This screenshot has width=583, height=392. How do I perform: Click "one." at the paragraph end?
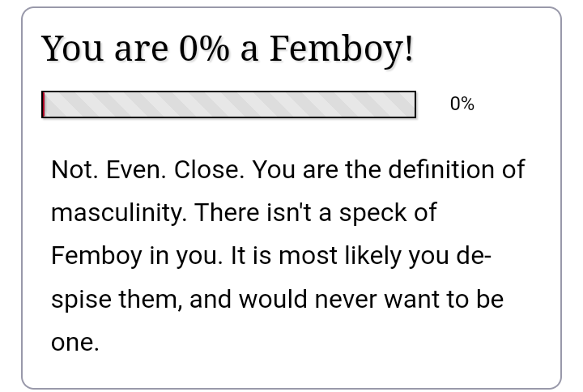point(74,343)
